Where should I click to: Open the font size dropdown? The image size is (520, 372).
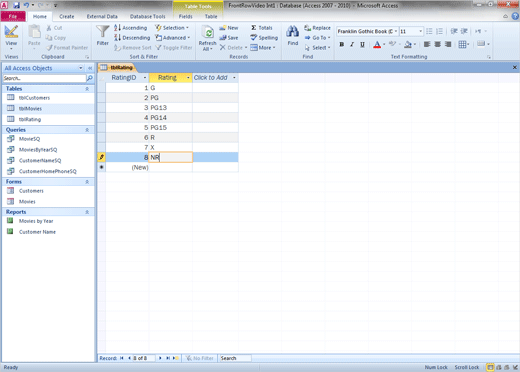click(420, 31)
